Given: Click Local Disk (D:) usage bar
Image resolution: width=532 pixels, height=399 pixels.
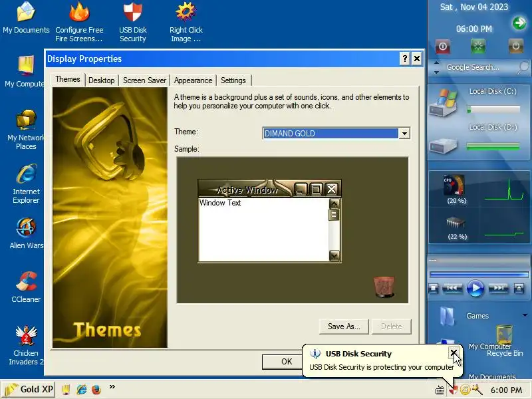Looking at the screenshot, I should [x=493, y=146].
